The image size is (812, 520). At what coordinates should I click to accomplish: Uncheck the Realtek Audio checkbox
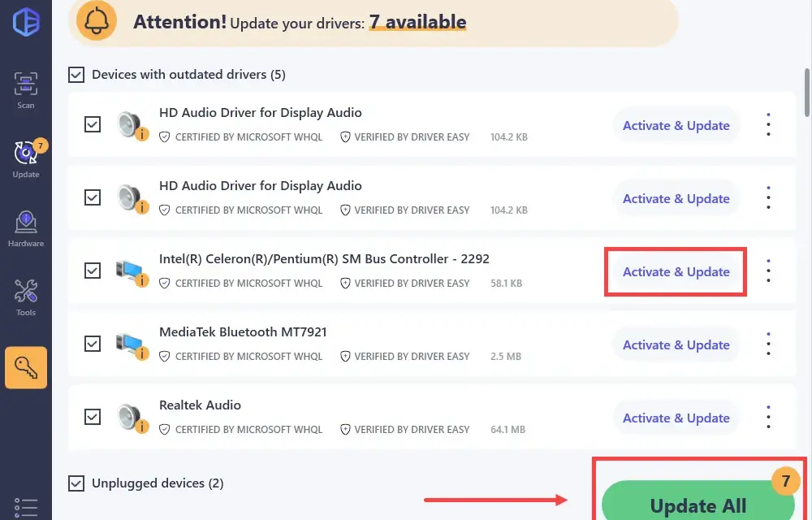click(93, 417)
